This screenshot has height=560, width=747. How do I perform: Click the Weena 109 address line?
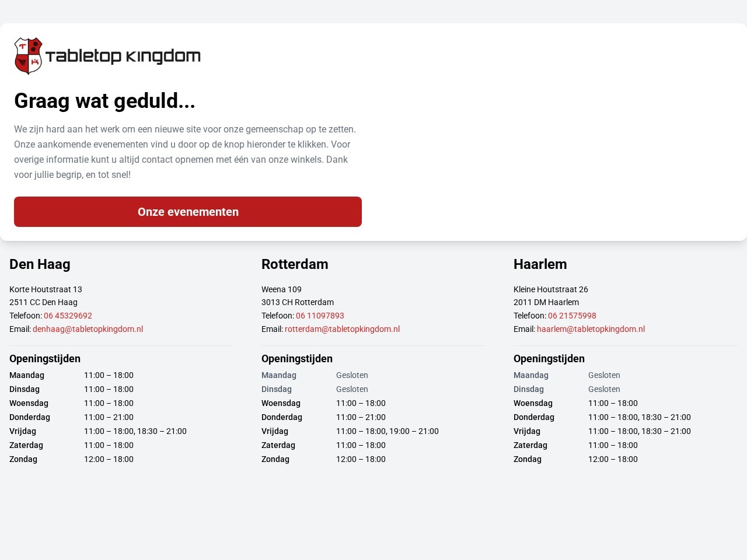[281, 289]
